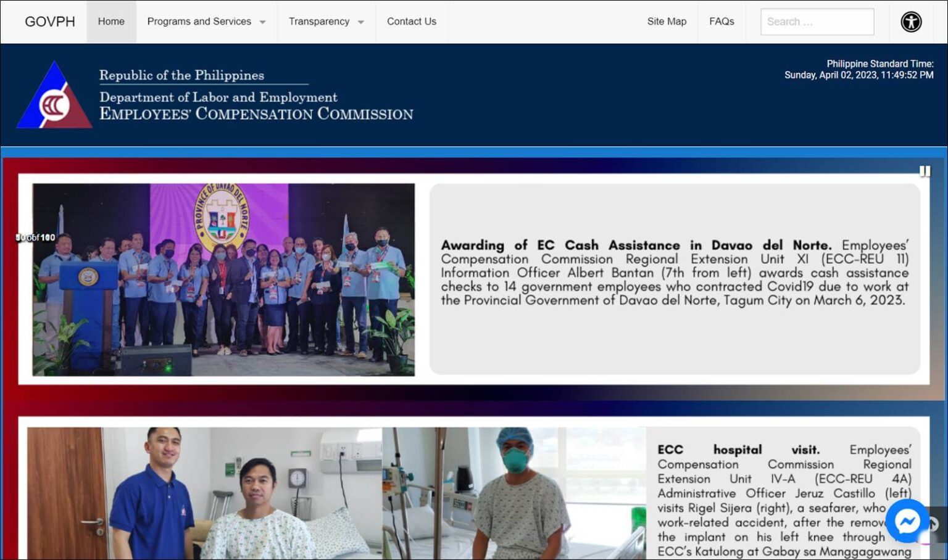Go to the Home menu item
The image size is (948, 560).
pyautogui.click(x=111, y=22)
